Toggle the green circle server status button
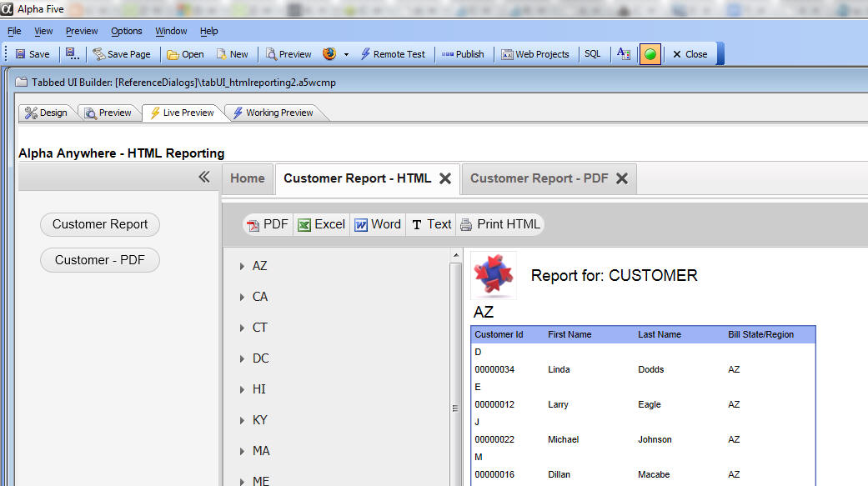The image size is (868, 486). (650, 54)
